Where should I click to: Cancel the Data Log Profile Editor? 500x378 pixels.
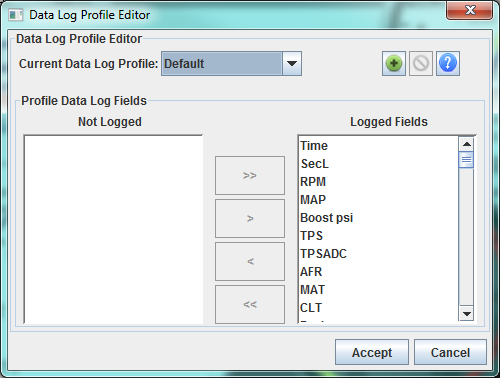(x=450, y=352)
